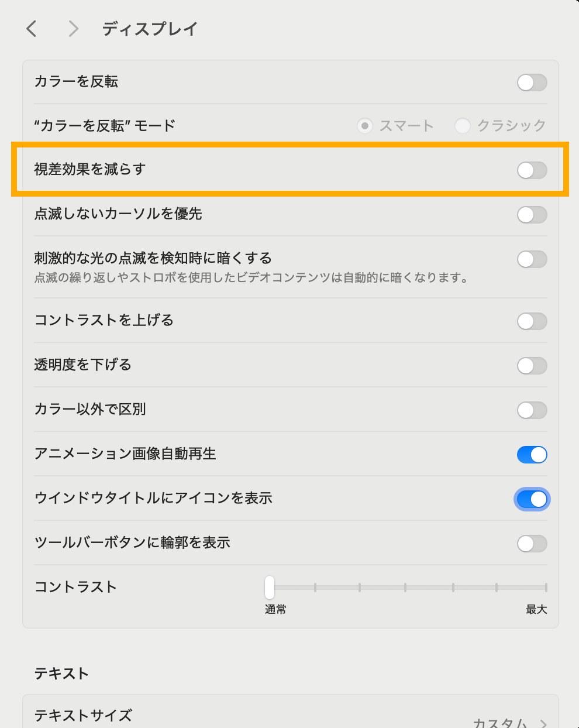Go forward with the right chevron icon

click(x=73, y=28)
